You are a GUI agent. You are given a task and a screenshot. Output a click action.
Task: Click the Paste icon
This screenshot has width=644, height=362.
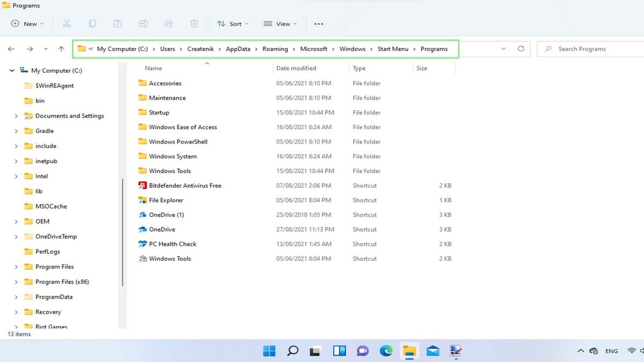coord(118,24)
